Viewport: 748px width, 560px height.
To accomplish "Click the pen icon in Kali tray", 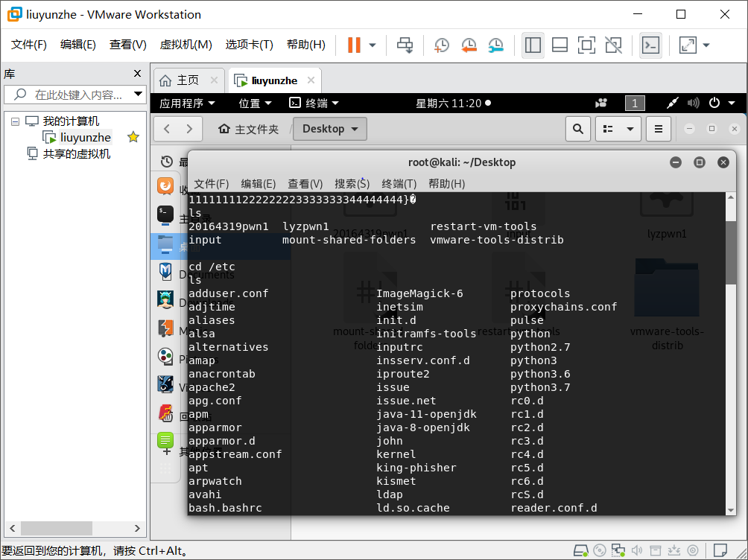I will pos(672,103).
